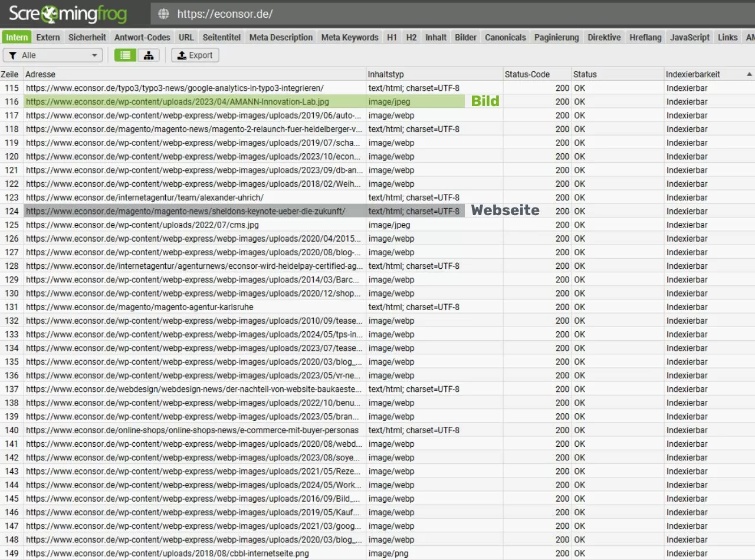Click the Export button

(195, 55)
